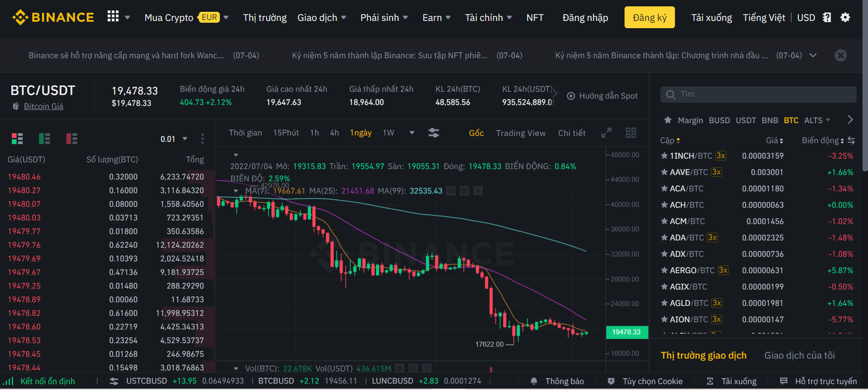
Task: Favorite the AION/BTC pair star
Action: point(665,320)
